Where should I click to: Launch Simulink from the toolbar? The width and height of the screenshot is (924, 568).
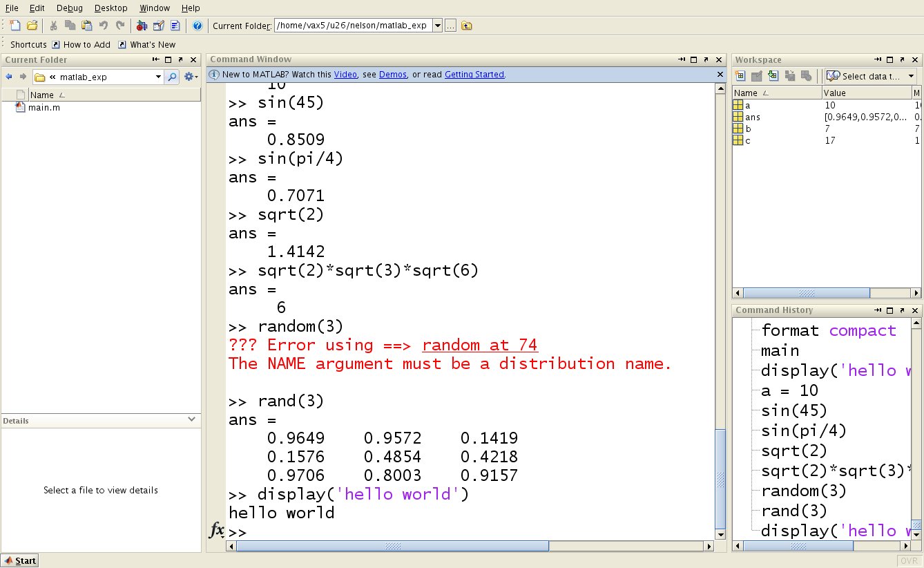[x=142, y=26]
